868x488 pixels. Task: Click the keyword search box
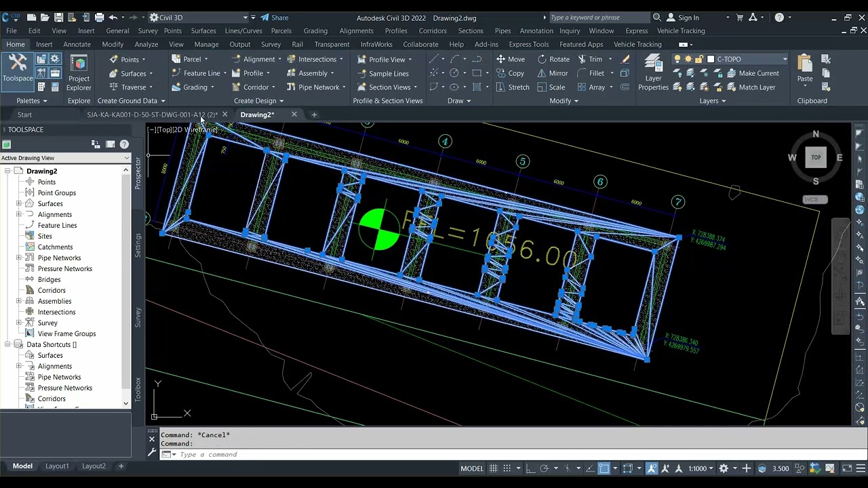point(599,18)
